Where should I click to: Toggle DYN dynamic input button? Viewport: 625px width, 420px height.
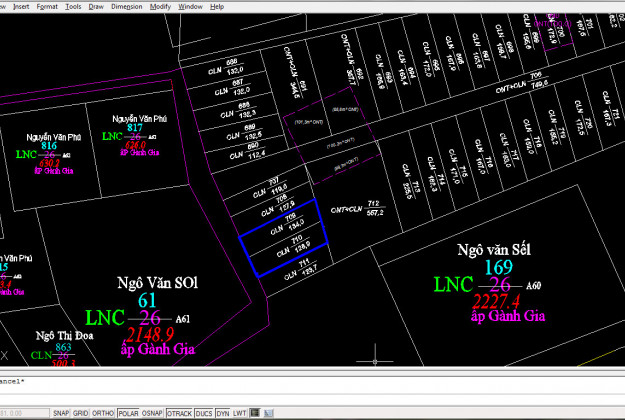click(x=223, y=412)
